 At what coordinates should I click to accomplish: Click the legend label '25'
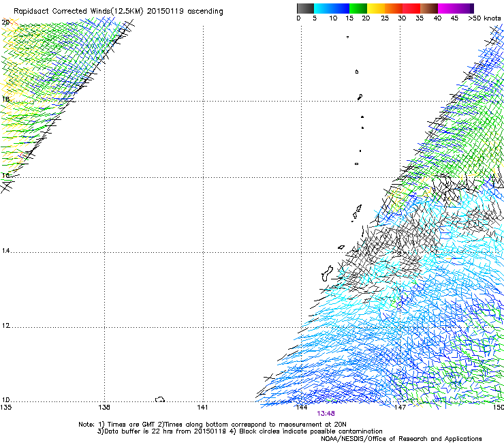click(385, 18)
